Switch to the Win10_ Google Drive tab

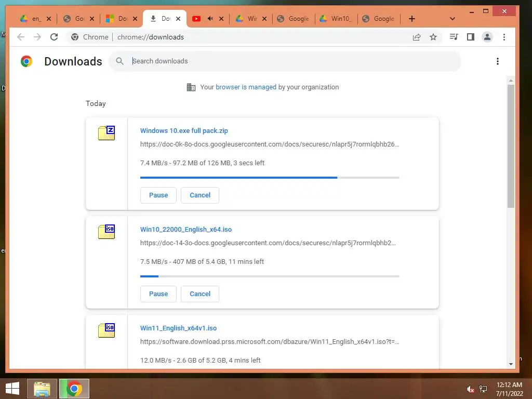click(336, 19)
